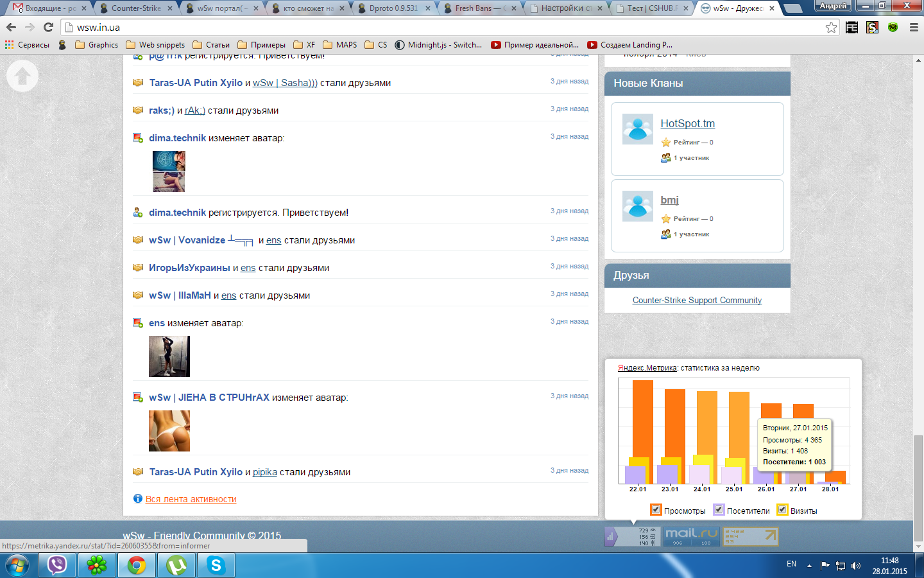Viewport: 924px width, 578px height.
Task: Switch to the Настройки tab
Action: coord(567,8)
